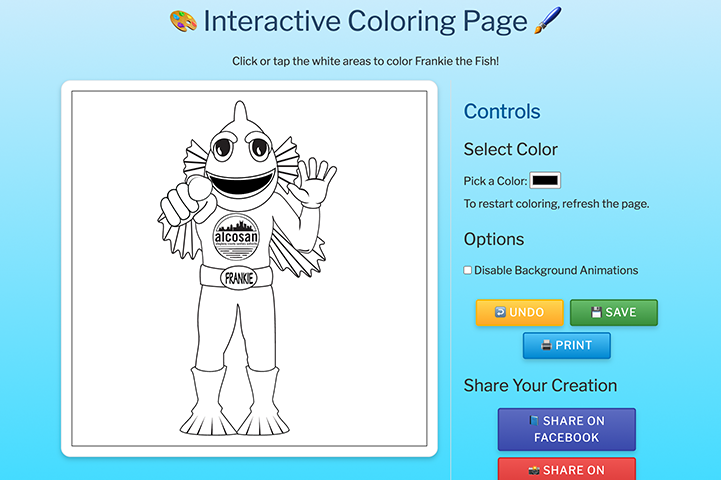Print the coloring page

tap(566, 345)
